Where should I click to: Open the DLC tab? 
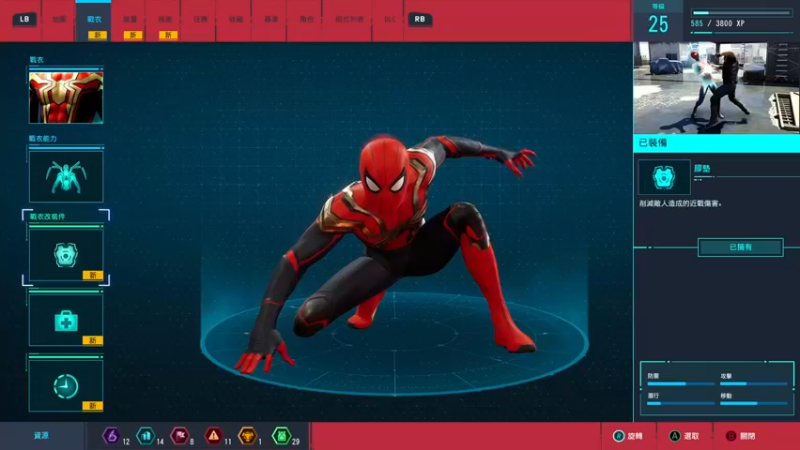(390, 19)
